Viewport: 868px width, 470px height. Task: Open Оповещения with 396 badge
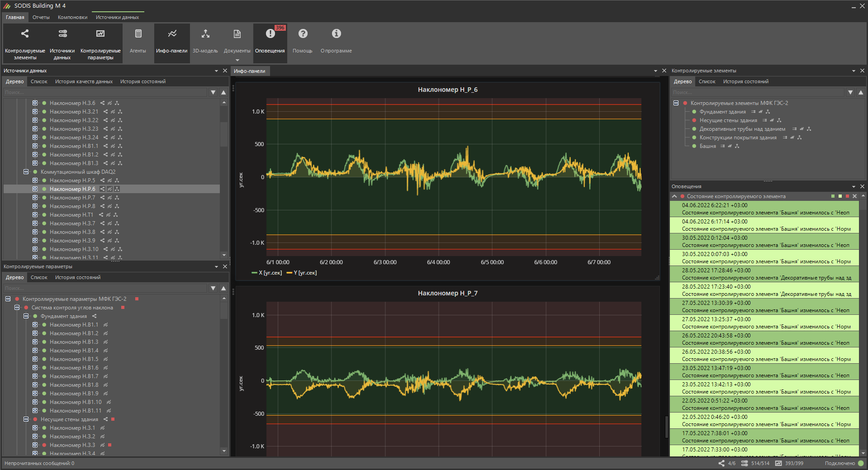(270, 43)
